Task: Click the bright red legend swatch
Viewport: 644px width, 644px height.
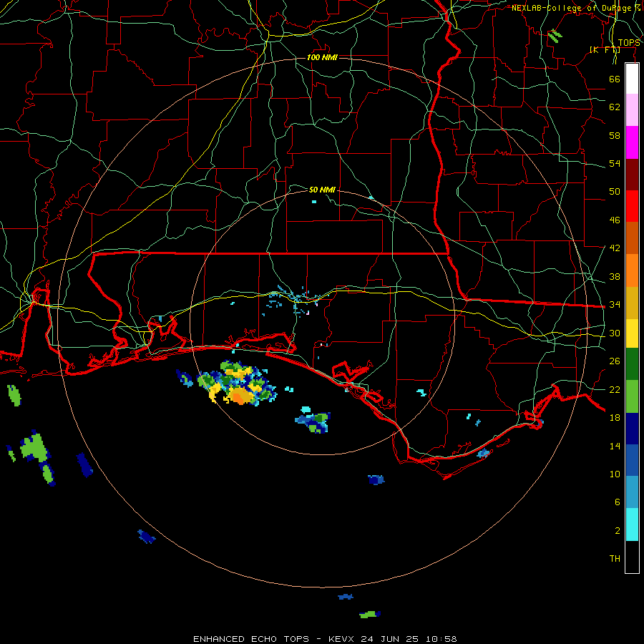Action: click(632, 206)
